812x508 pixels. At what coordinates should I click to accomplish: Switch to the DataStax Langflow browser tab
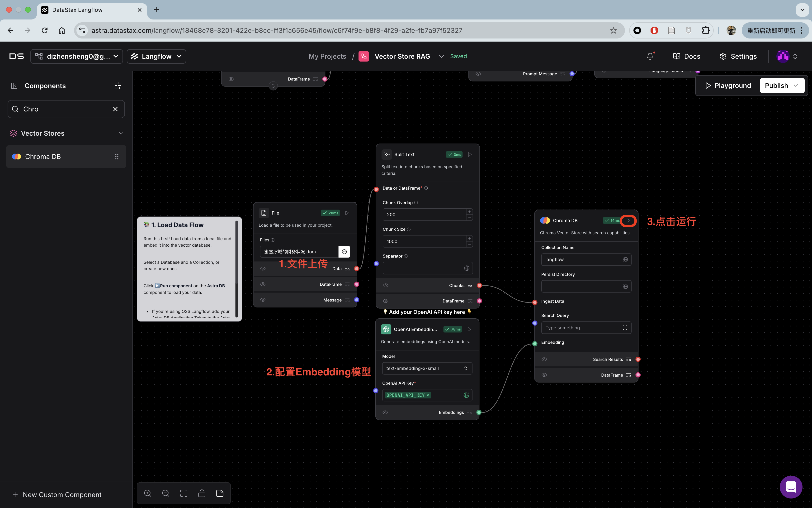coord(92,10)
